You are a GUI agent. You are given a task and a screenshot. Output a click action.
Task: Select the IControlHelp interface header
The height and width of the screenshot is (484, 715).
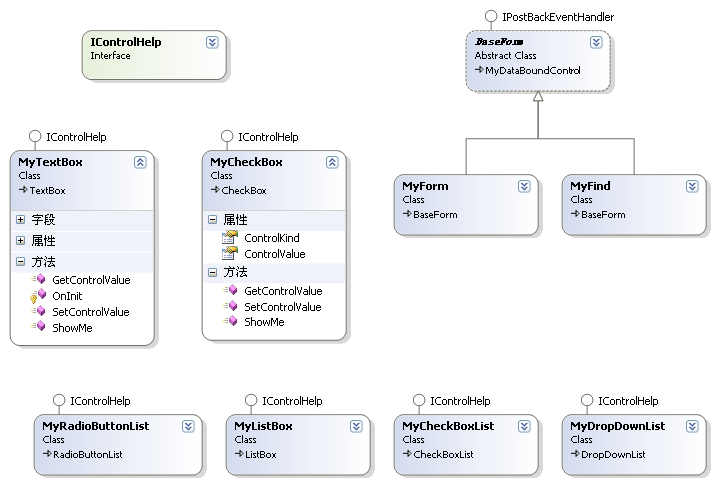pos(126,42)
